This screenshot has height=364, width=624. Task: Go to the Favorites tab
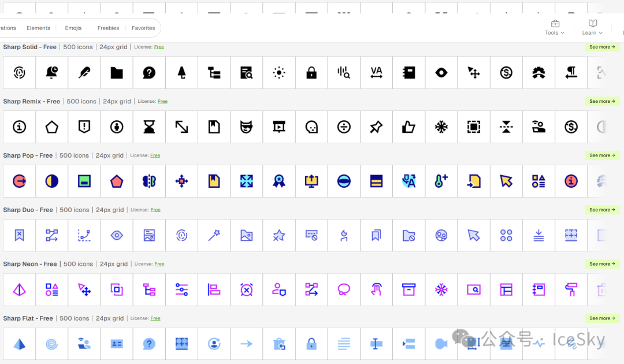tap(143, 28)
